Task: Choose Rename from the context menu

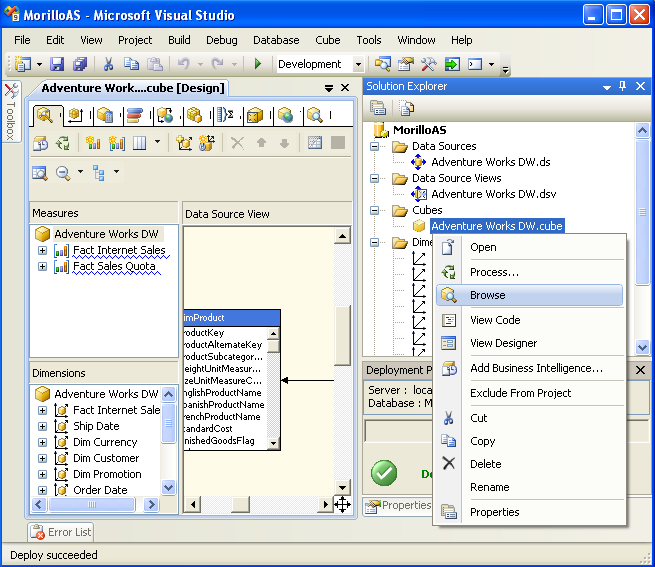Action: [529, 487]
